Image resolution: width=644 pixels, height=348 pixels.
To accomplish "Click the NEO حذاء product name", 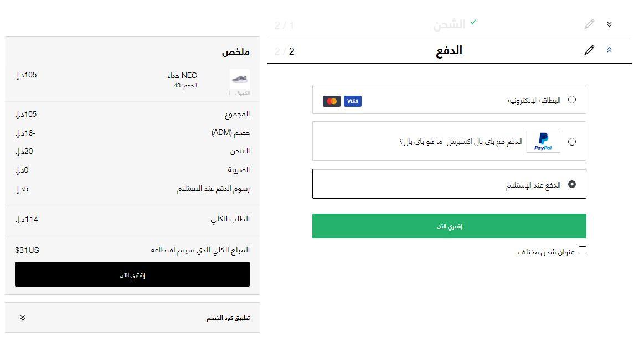I will 182,75.
